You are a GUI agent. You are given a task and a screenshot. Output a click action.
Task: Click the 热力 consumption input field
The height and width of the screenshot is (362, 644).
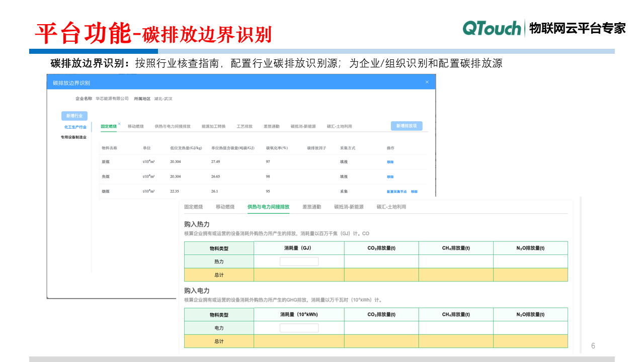pyautogui.click(x=299, y=261)
